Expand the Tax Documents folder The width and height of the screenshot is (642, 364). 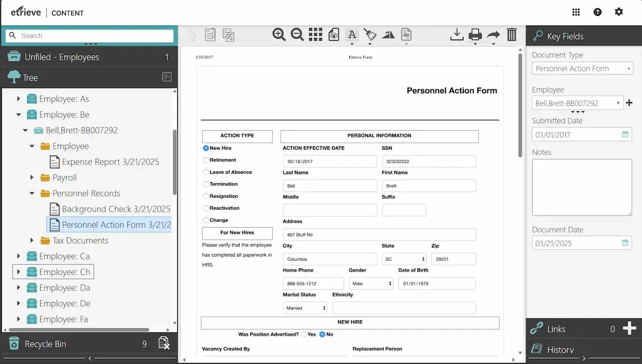(32, 241)
